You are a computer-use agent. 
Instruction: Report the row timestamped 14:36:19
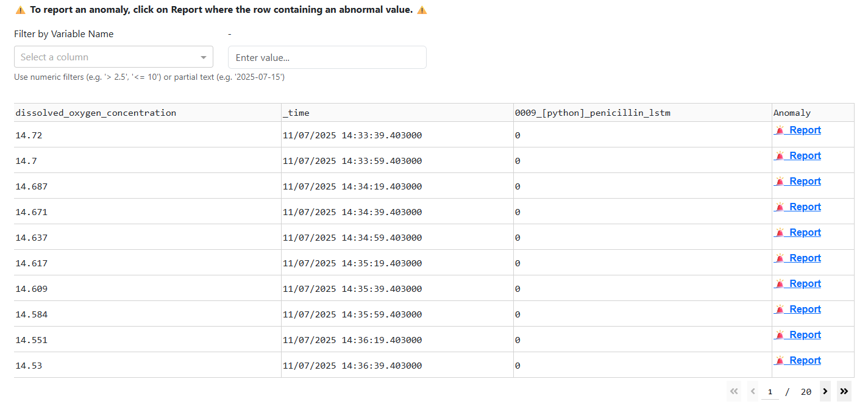[805, 335]
